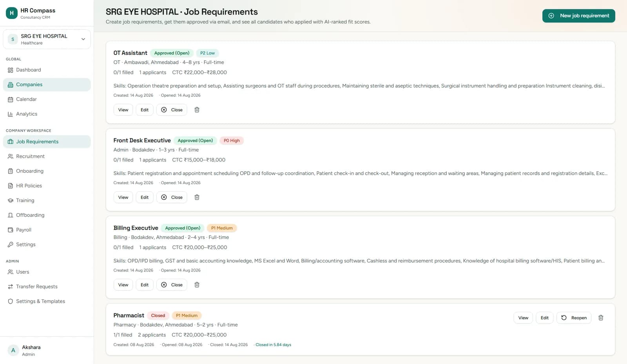The height and width of the screenshot is (364, 627).
Task: Click the Training graduation cap icon
Action: click(11, 201)
